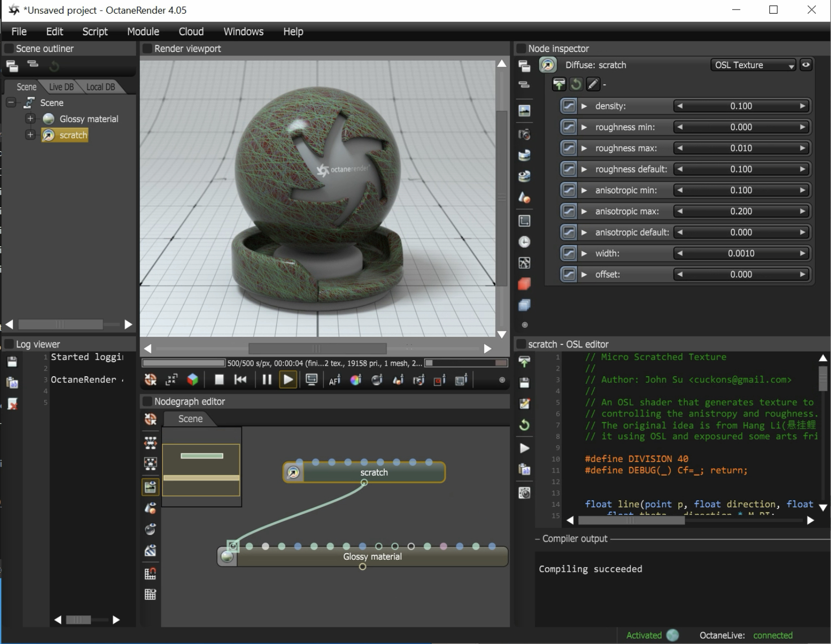This screenshot has height=644, width=831.
Task: Toggle the scratch - OSL editor panel checkbox
Action: tap(521, 344)
